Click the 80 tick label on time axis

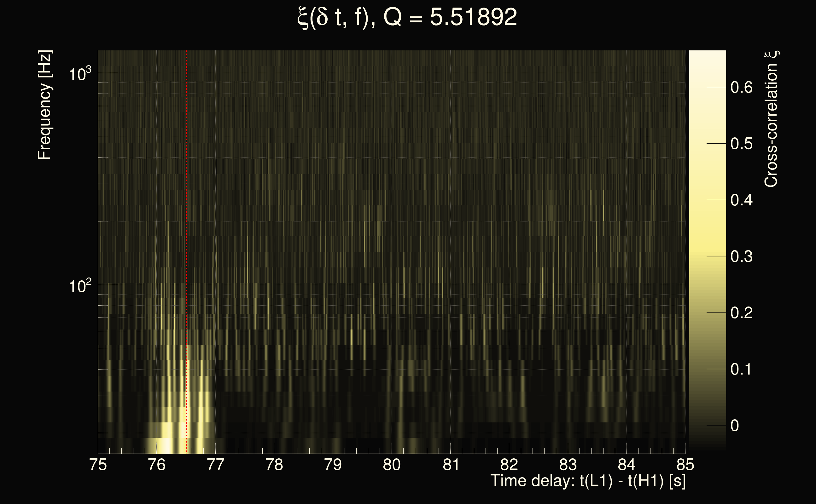click(x=392, y=465)
